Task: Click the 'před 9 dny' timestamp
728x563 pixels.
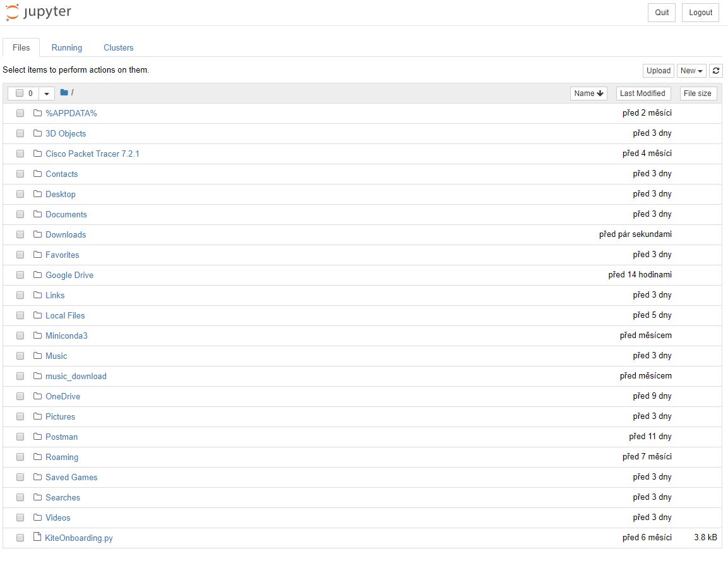Action: (x=652, y=396)
